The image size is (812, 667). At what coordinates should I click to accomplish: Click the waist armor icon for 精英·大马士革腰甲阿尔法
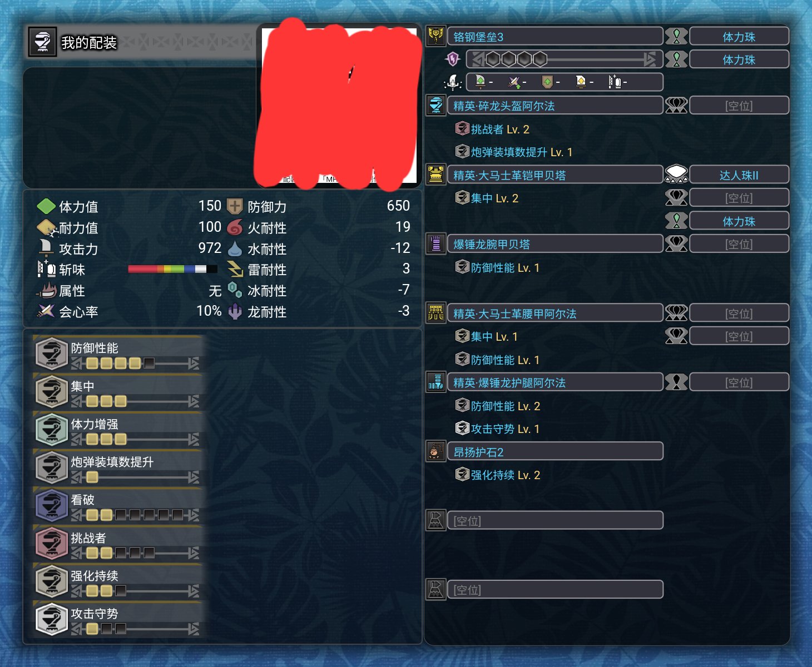pyautogui.click(x=436, y=313)
